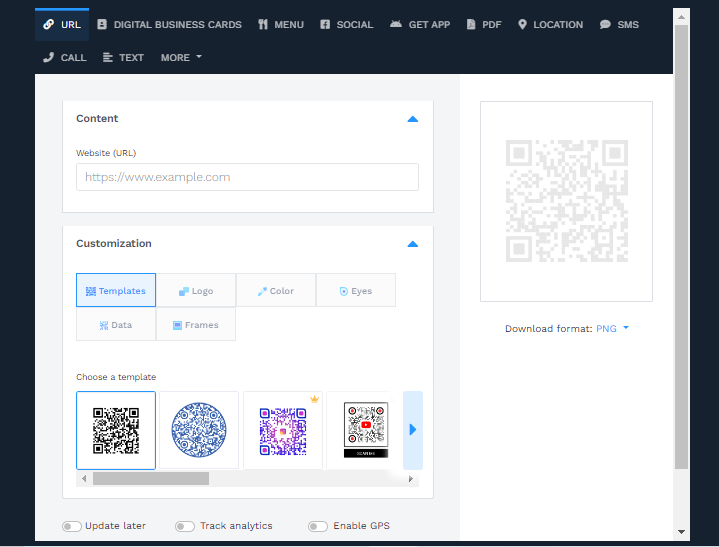Toggle the Update later switch

point(72,526)
